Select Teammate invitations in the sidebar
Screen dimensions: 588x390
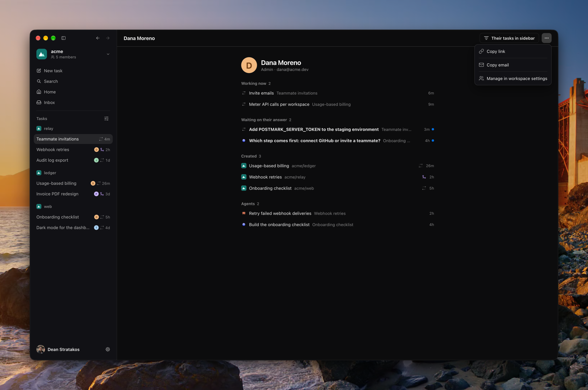point(73,139)
